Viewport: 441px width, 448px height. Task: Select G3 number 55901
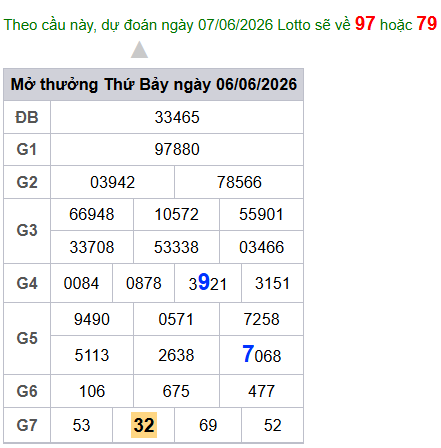click(261, 214)
